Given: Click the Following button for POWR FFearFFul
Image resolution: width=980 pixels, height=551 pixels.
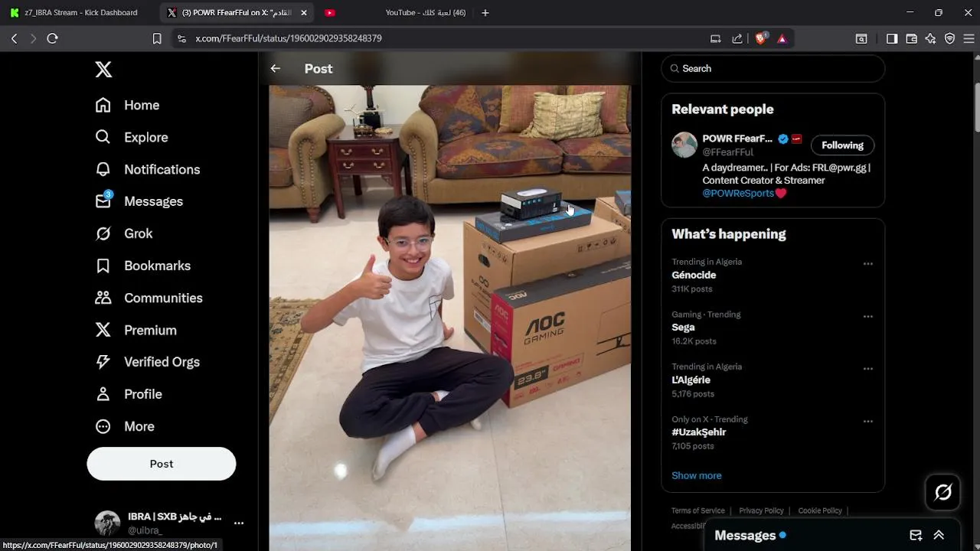Looking at the screenshot, I should click(x=842, y=145).
